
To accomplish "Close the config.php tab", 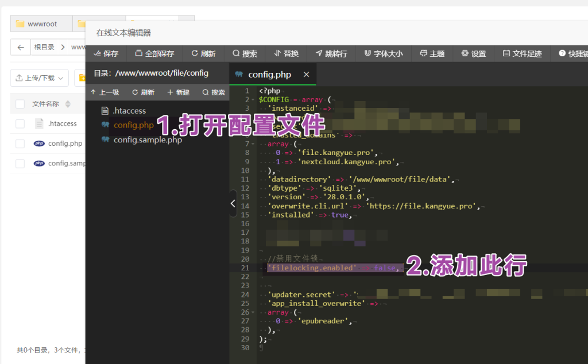I will pos(307,74).
